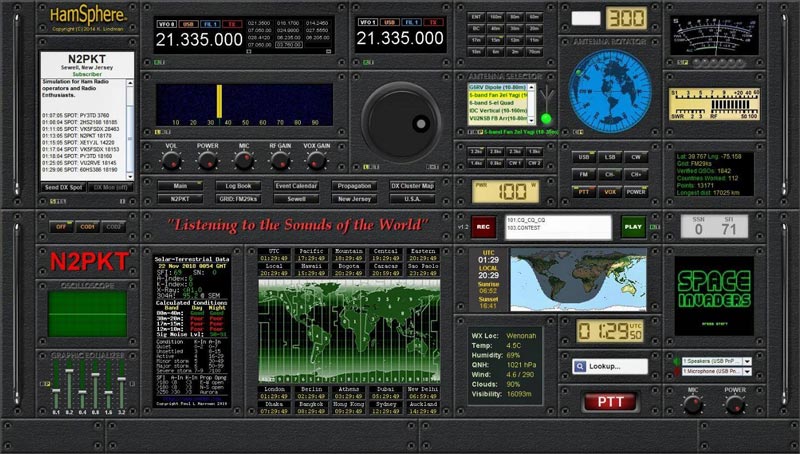Click the large VFO tuning dial

click(x=401, y=123)
